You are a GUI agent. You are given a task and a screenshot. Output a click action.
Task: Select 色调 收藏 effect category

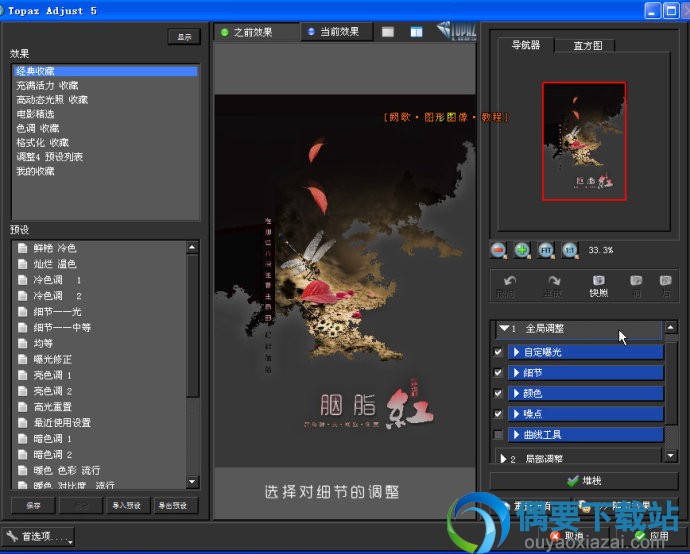click(x=106, y=128)
